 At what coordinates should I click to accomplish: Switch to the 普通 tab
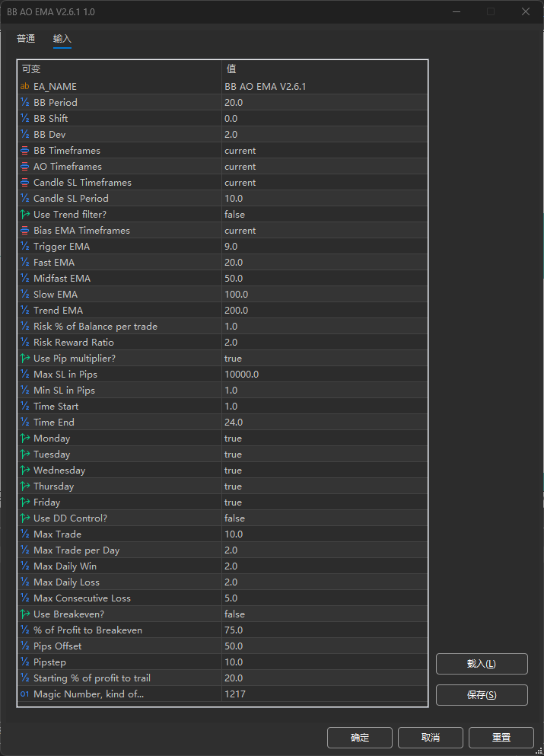pos(26,39)
